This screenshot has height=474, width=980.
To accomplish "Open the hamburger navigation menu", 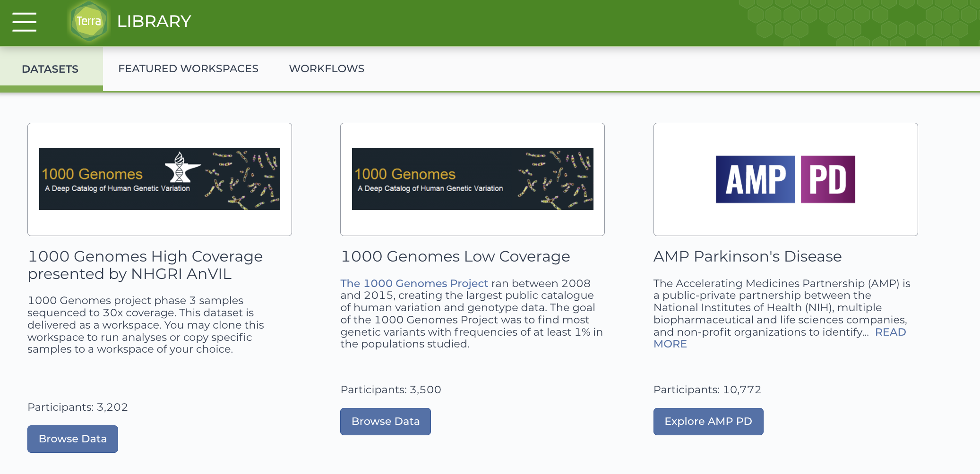I will coord(25,22).
